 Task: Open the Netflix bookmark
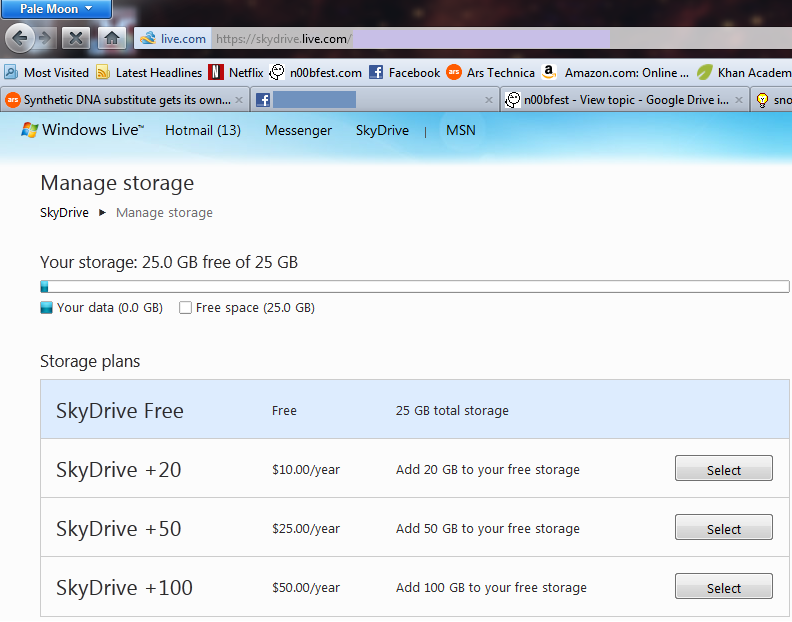point(236,73)
